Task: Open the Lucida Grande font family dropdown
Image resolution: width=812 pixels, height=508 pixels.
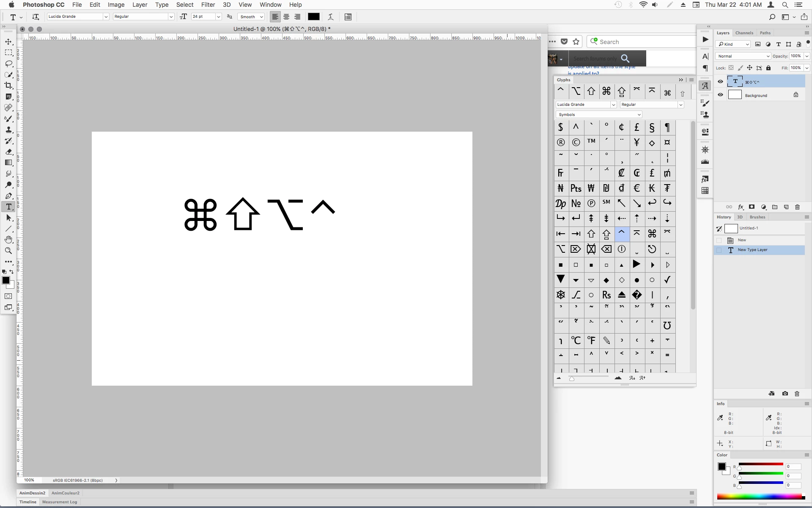Action: pyautogui.click(x=106, y=17)
